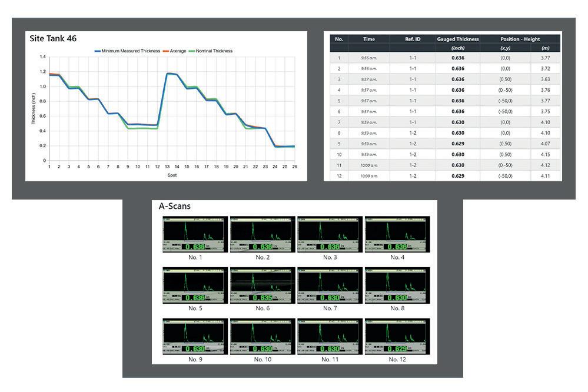Open A-Scan thumbnail No. 9
Image resolution: width=588 pixels, height=392 pixels.
pos(195,337)
